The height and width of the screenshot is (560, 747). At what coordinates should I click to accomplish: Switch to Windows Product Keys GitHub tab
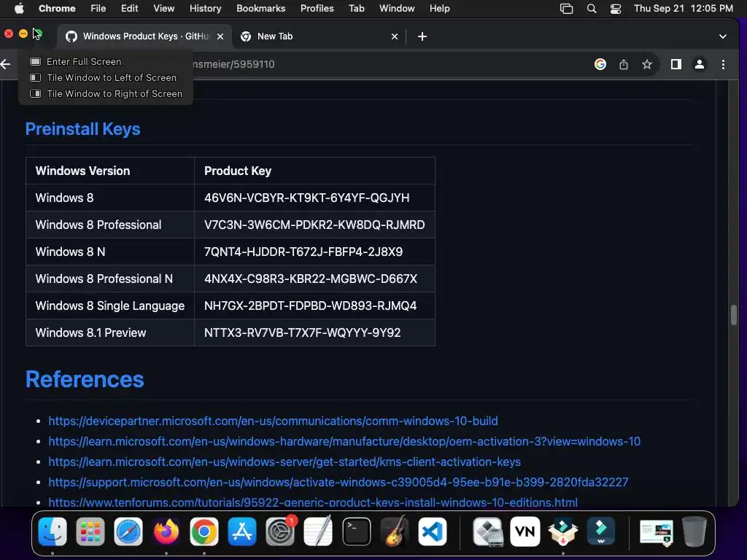(144, 36)
